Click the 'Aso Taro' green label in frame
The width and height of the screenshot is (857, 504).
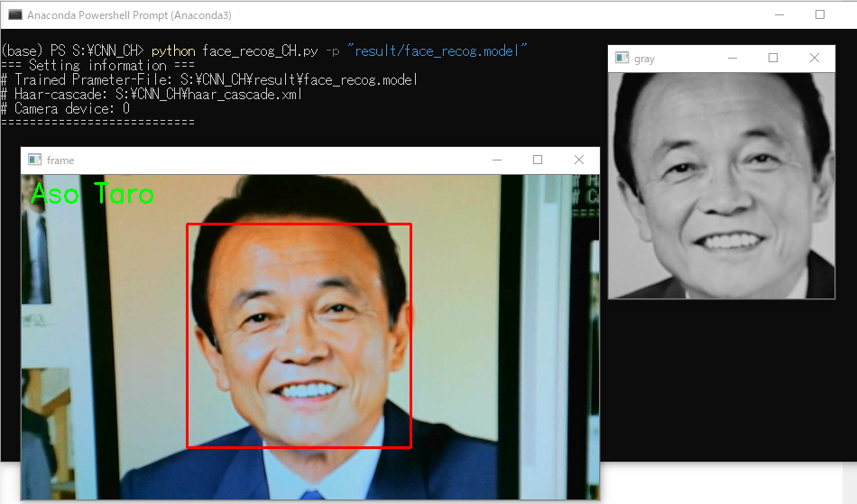point(92,194)
